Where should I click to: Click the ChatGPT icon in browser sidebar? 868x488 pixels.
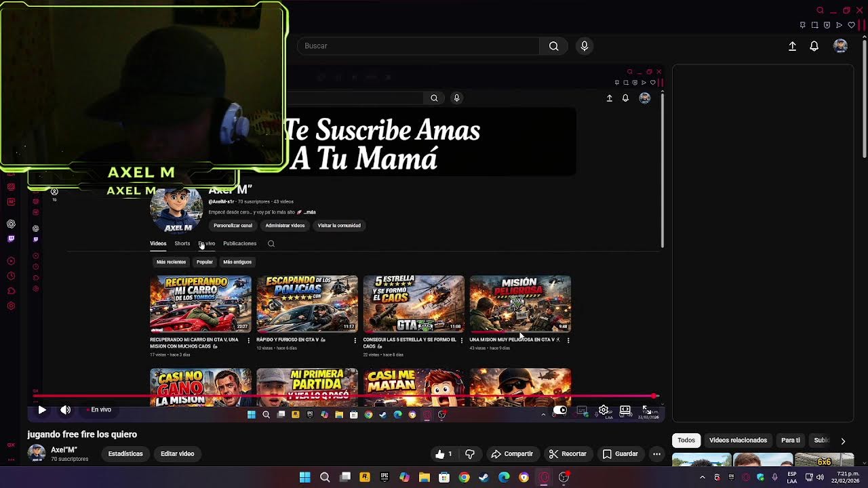click(x=12, y=224)
